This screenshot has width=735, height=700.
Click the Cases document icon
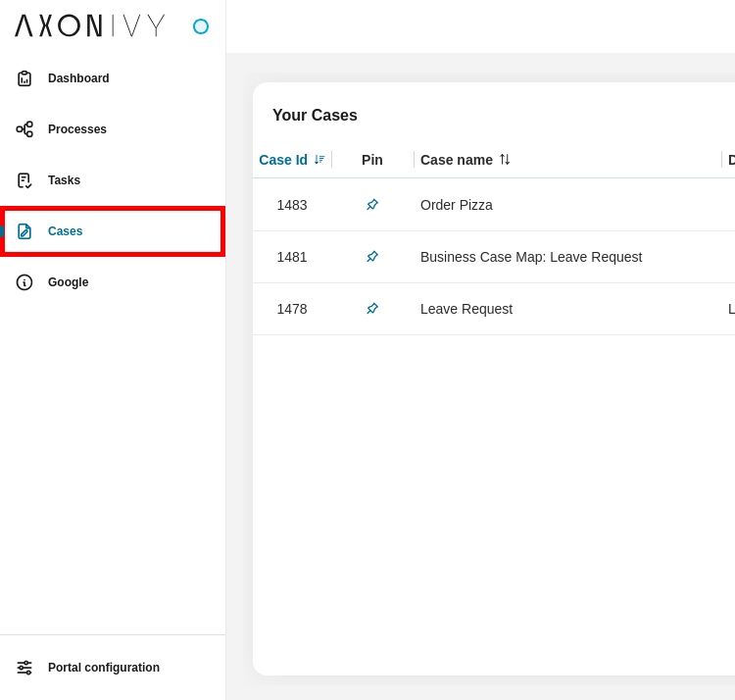pyautogui.click(x=24, y=231)
